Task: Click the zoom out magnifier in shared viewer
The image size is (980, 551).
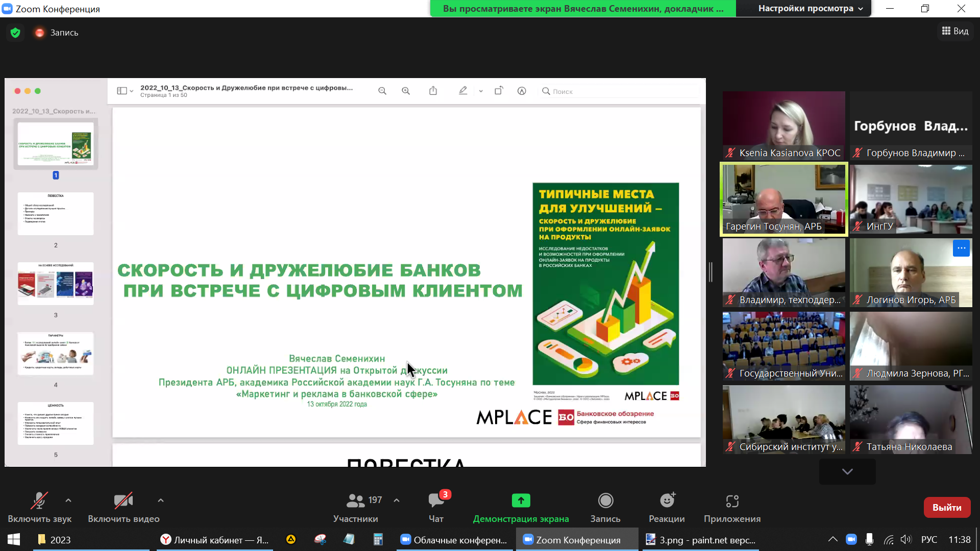Action: [382, 91]
